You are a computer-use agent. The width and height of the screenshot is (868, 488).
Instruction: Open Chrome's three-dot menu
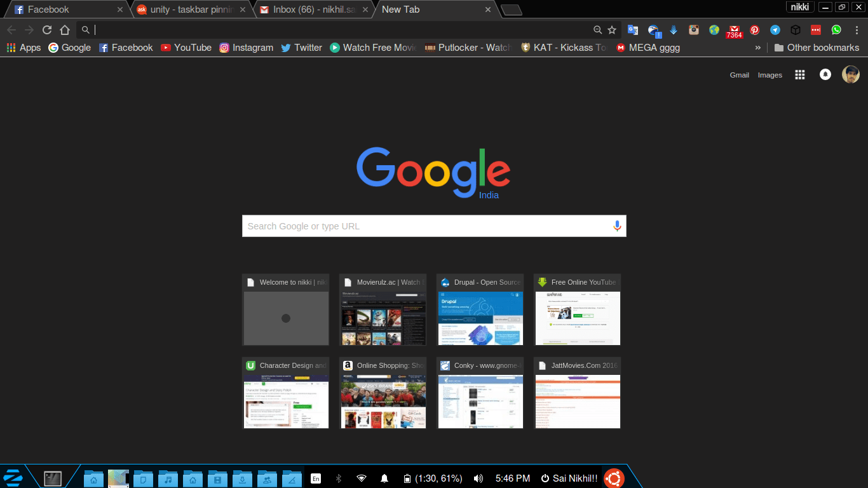pyautogui.click(x=855, y=29)
